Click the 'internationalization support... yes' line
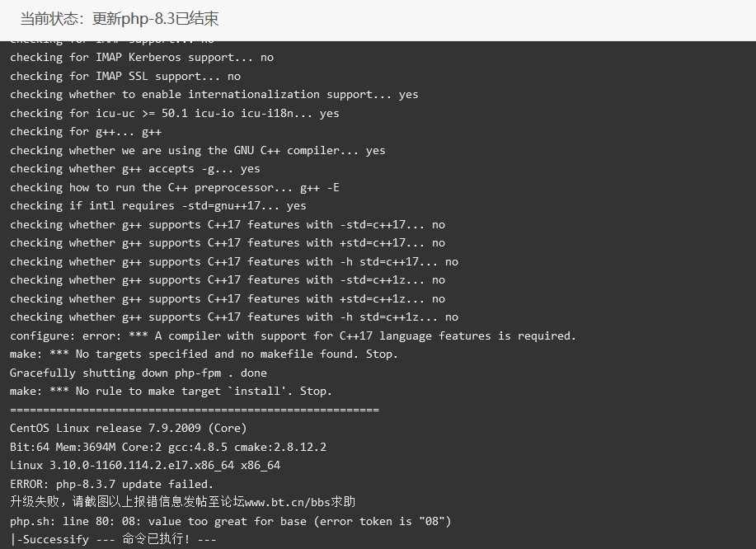This screenshot has height=549, width=756. (214, 95)
